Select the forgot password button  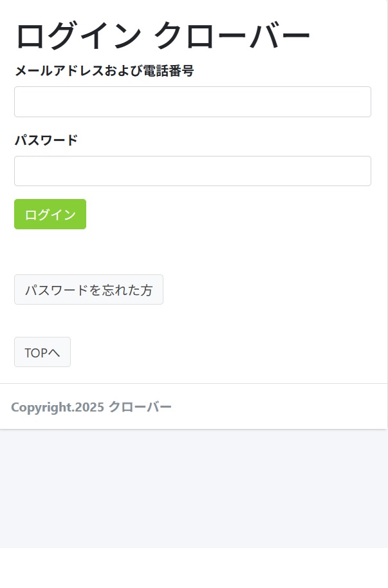click(x=89, y=290)
